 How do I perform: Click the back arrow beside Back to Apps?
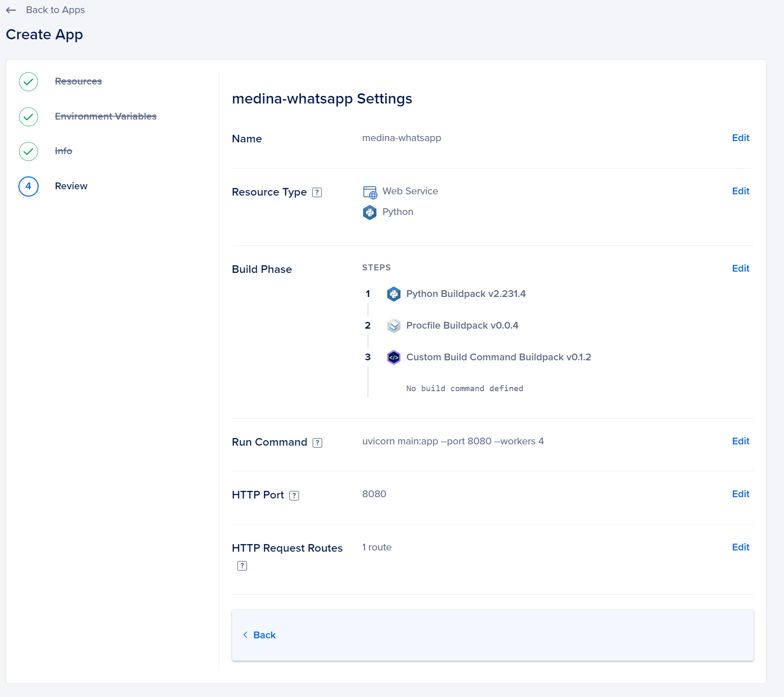click(11, 10)
